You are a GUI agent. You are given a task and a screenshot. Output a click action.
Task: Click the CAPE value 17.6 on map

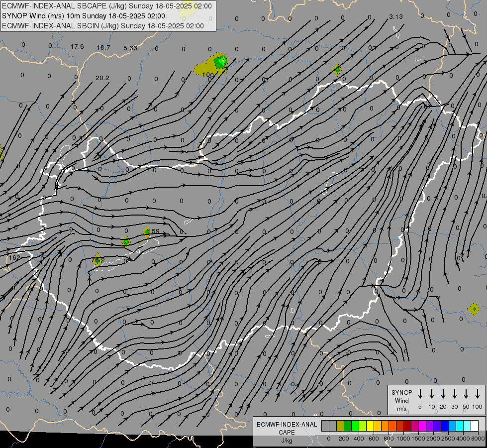click(77, 47)
